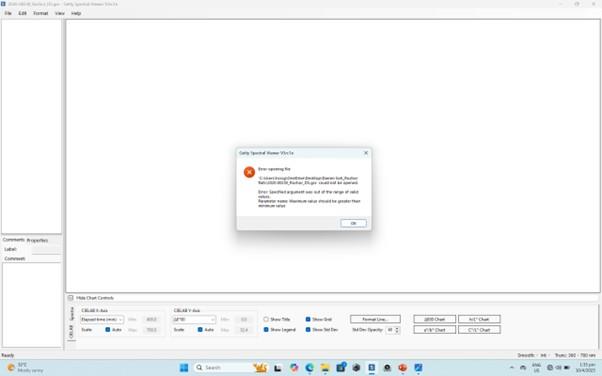Select the vertical CIELAB tab

[x=71, y=331]
